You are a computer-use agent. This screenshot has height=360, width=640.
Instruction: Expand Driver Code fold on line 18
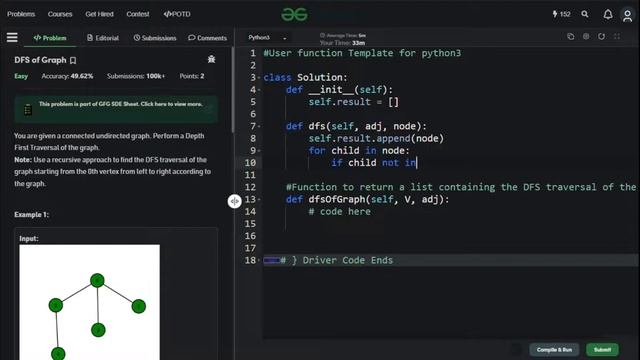pos(259,260)
